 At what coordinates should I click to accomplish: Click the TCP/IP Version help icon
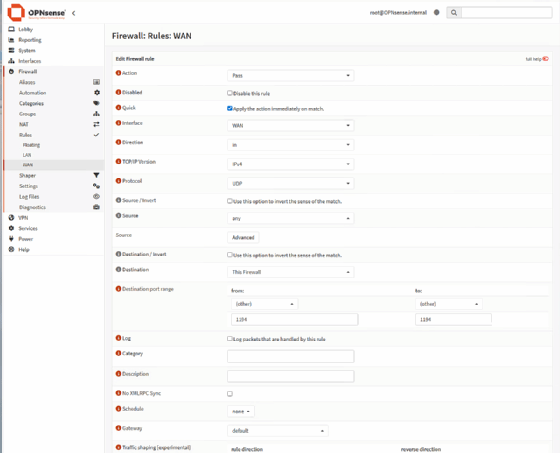click(x=118, y=161)
